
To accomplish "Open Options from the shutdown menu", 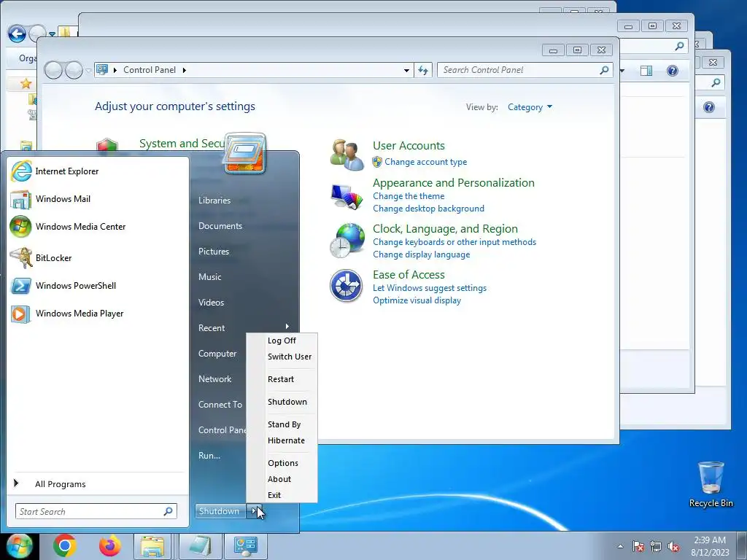I will tap(282, 463).
